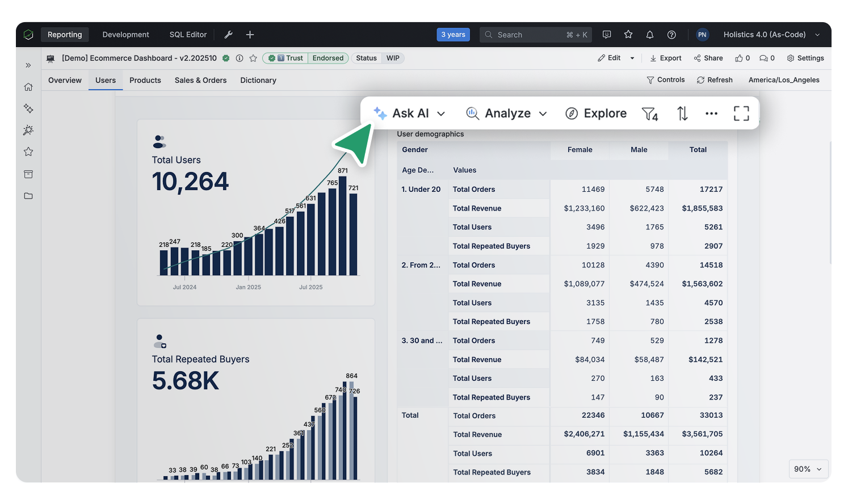Screen dimensions: 848x504
Task: Expand the left sidebar with double chevron
Action: [x=28, y=65]
